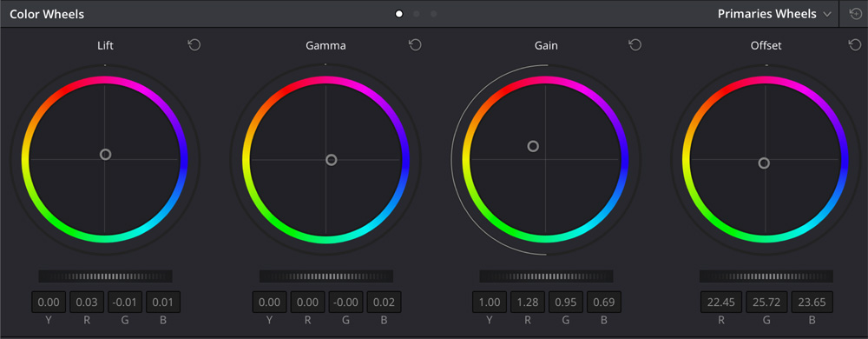868x339 pixels.
Task: Click the Primaries Wheels chevron arrow
Action: coord(827,15)
